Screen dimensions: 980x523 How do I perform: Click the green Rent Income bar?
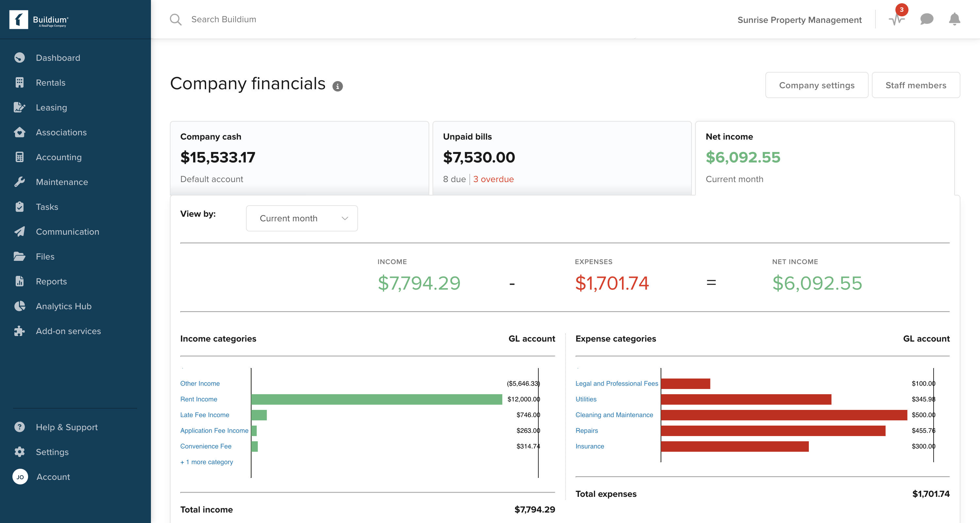pos(376,399)
